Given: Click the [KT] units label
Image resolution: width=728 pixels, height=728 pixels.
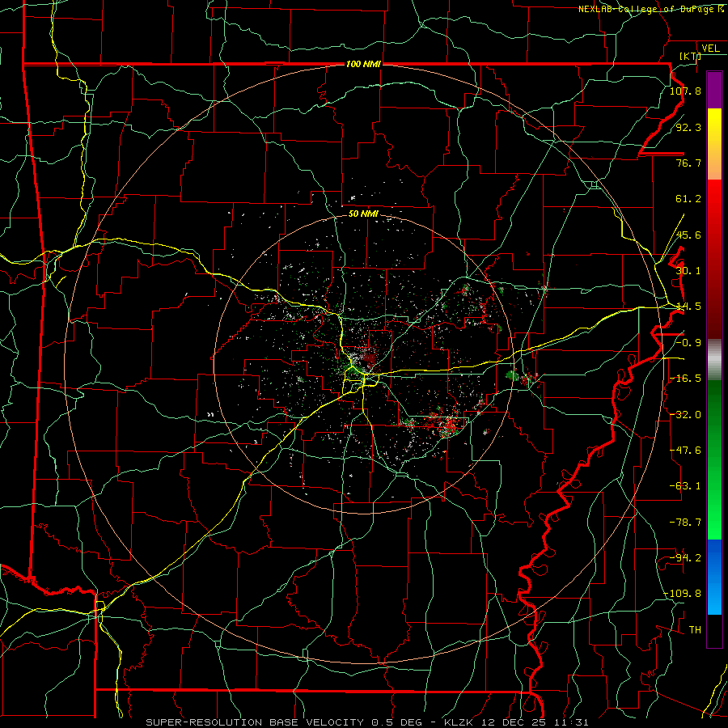Looking at the screenshot, I should coord(690,56).
